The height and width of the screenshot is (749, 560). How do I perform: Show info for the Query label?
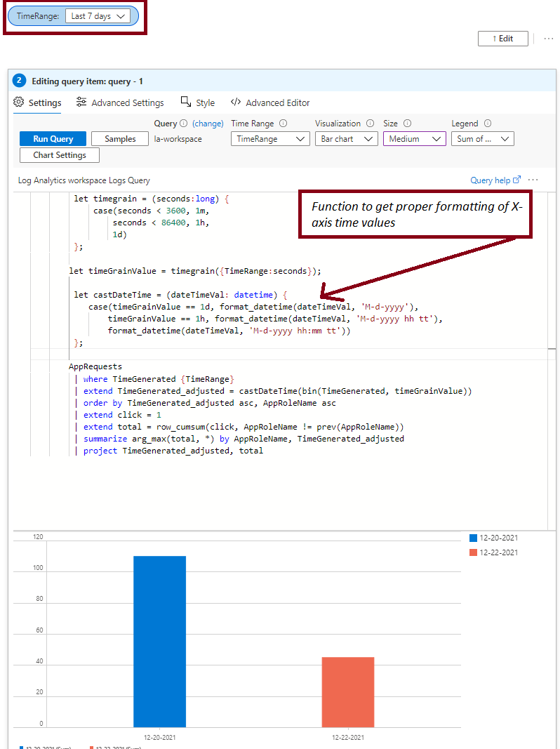click(183, 124)
